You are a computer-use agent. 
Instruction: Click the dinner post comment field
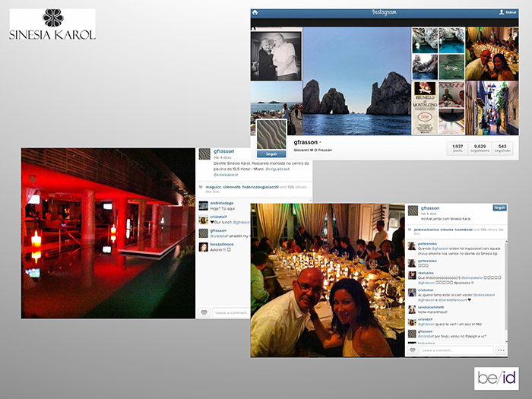pyautogui.click(x=456, y=350)
